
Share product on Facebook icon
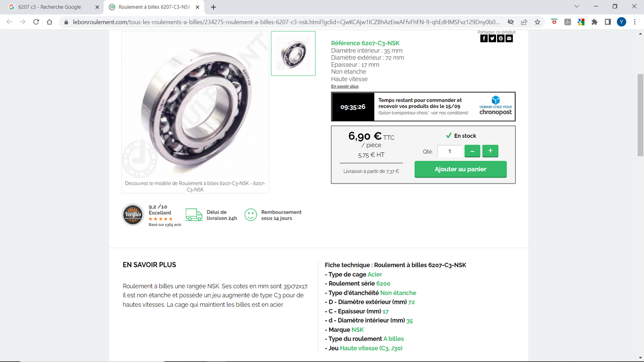tap(484, 38)
